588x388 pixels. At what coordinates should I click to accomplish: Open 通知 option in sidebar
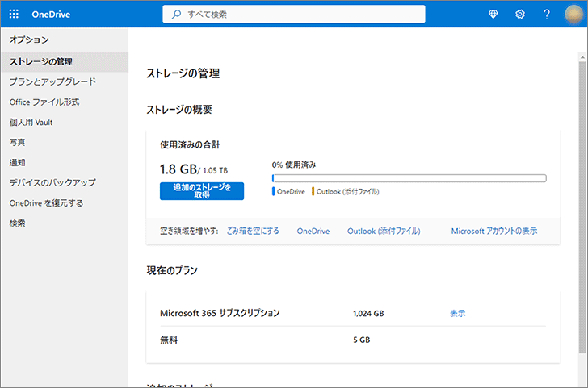point(64,163)
